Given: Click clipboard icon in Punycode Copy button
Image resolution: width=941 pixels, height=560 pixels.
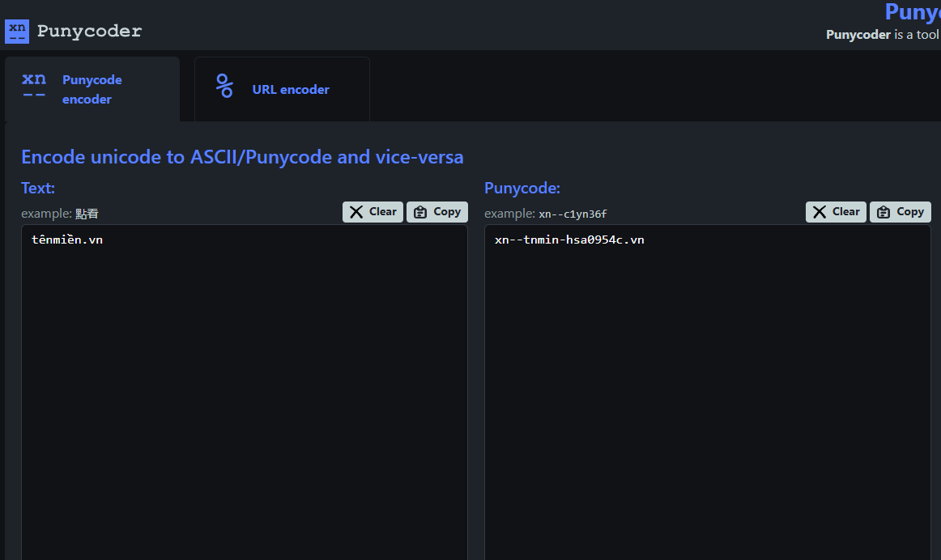Looking at the screenshot, I should (884, 212).
